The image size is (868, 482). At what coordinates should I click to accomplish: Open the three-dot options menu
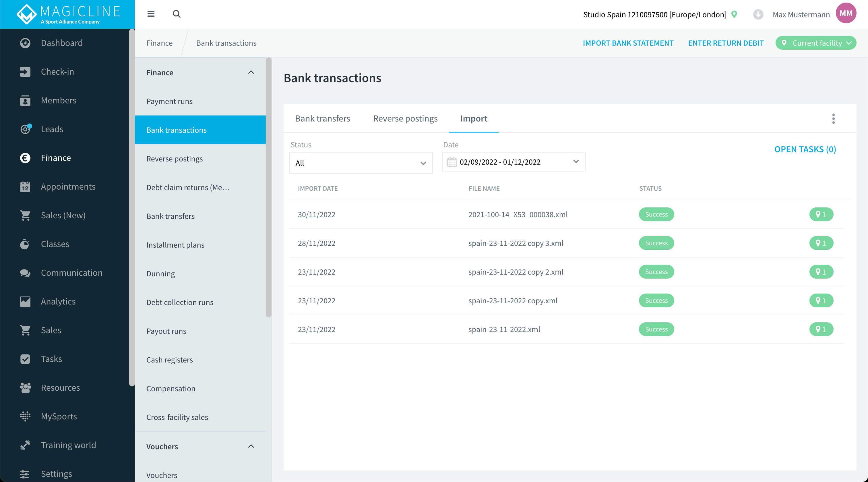[x=833, y=119]
